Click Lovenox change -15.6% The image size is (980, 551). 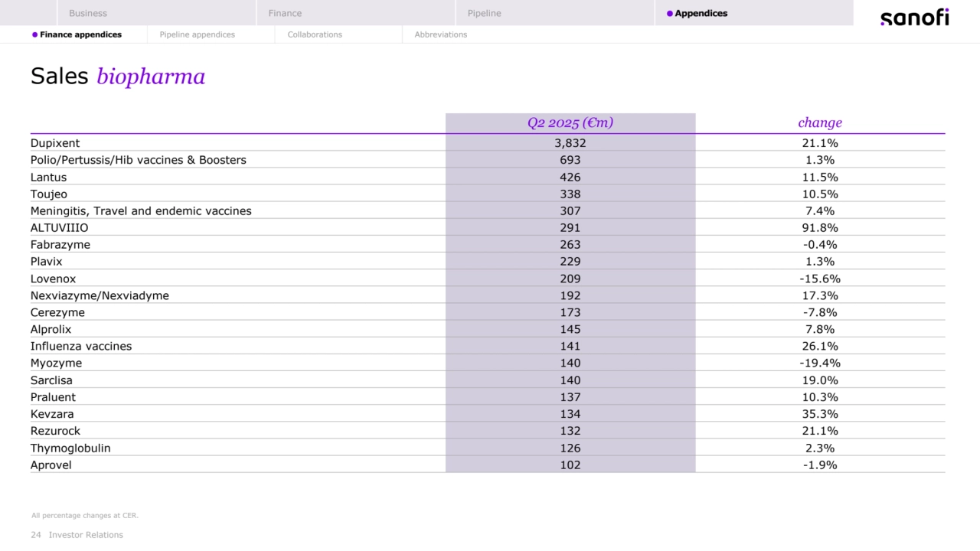click(819, 279)
